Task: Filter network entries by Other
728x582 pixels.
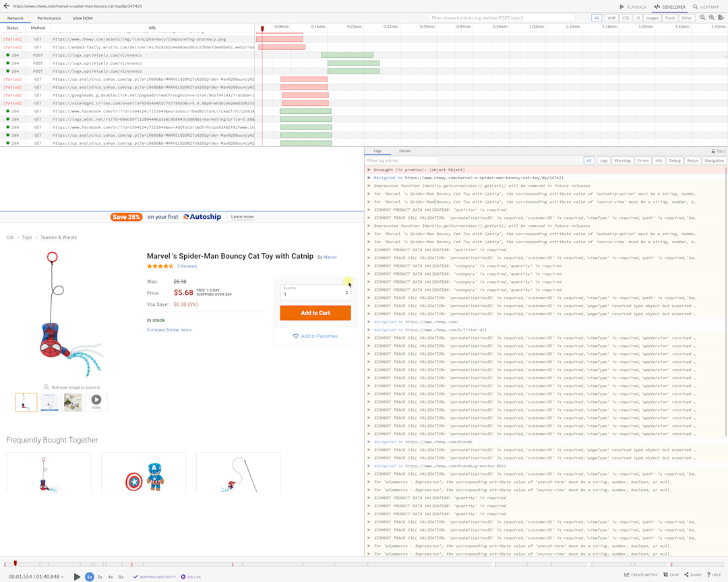Action: click(687, 18)
